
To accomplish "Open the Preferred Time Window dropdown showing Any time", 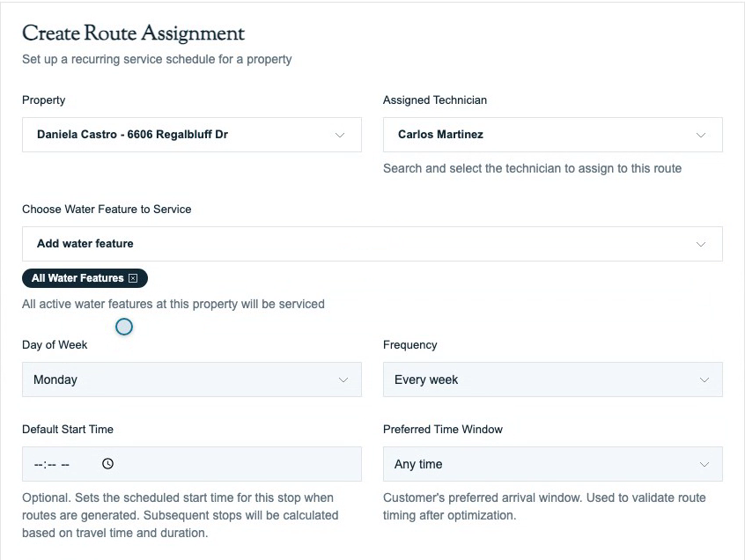I will pos(552,463).
